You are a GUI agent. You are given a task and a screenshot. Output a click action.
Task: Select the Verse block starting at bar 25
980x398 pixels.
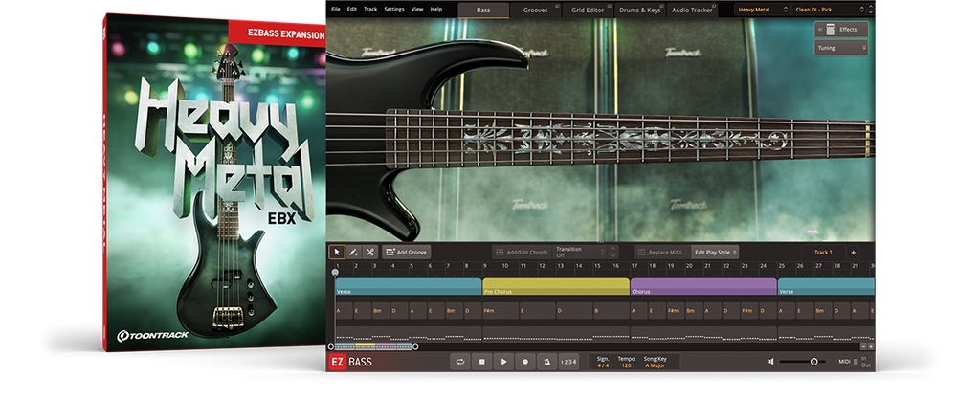826,287
